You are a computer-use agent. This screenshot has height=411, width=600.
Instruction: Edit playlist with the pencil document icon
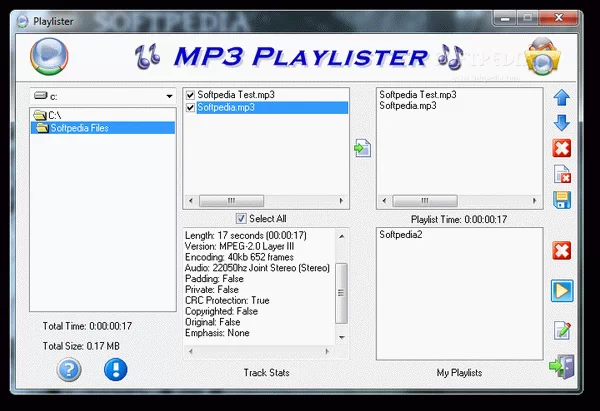point(562,330)
